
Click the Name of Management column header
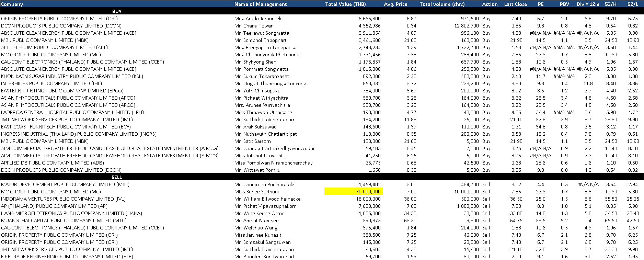[261, 4]
